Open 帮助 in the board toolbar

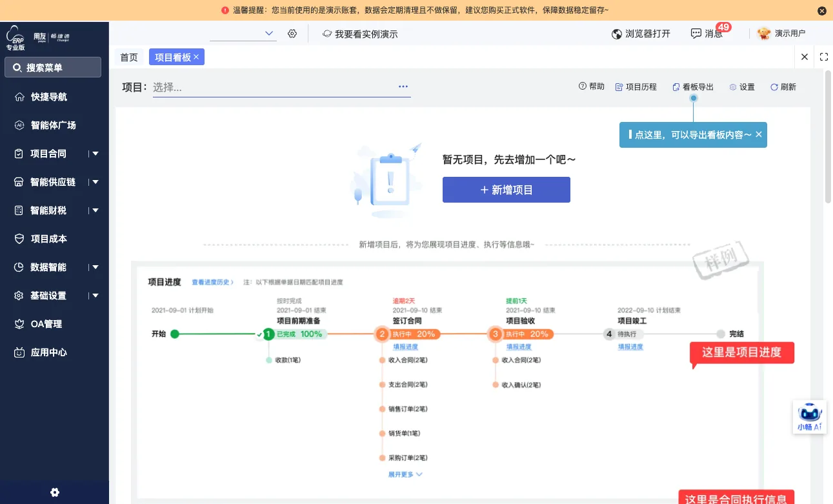tap(592, 86)
